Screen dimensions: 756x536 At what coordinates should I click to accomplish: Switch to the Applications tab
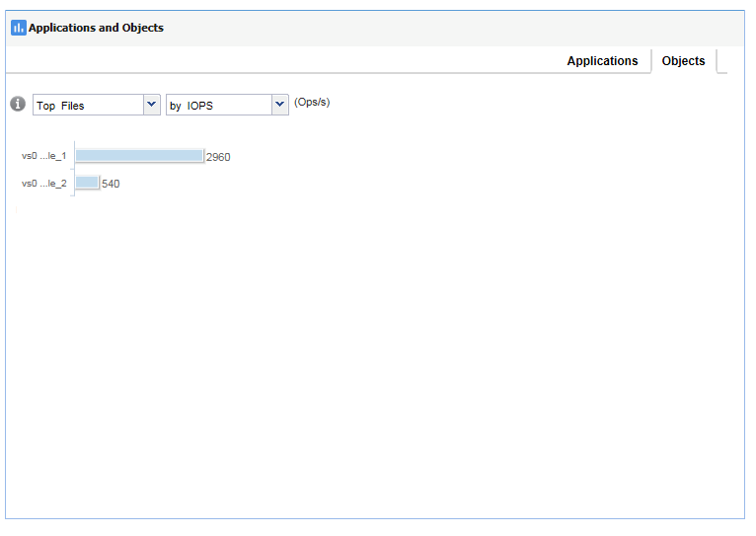point(602,61)
